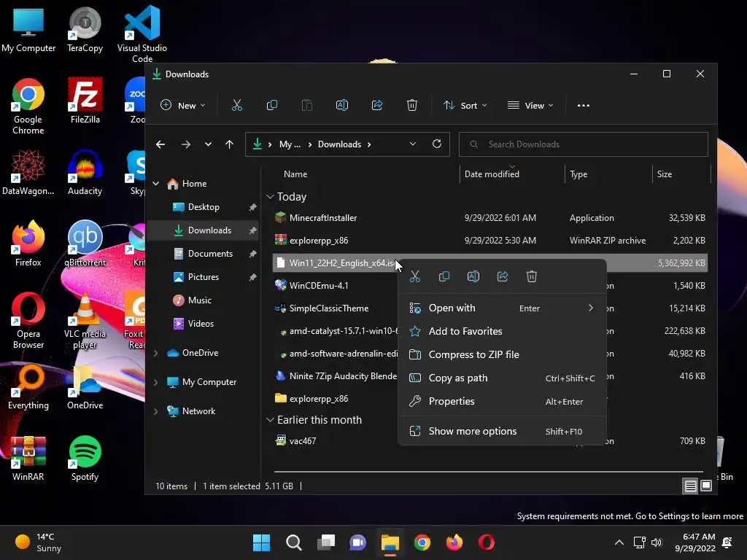Screen dimensions: 747x560
Task: Select Audacity desktop icon
Action: [85, 172]
